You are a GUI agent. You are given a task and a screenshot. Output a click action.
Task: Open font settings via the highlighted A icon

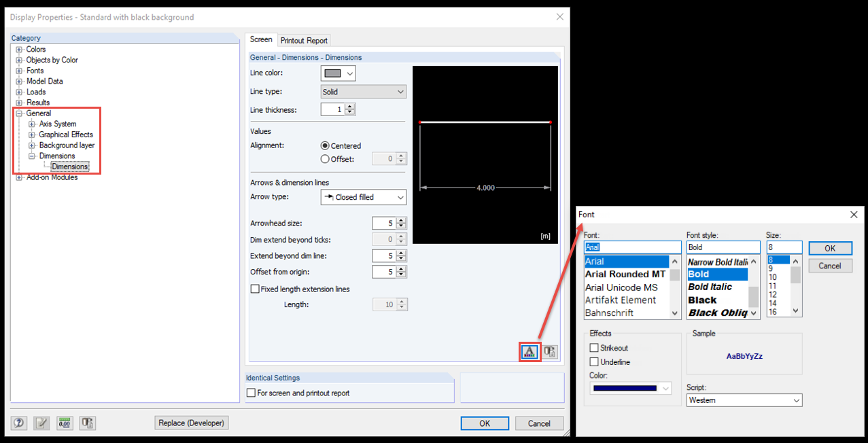click(x=530, y=351)
